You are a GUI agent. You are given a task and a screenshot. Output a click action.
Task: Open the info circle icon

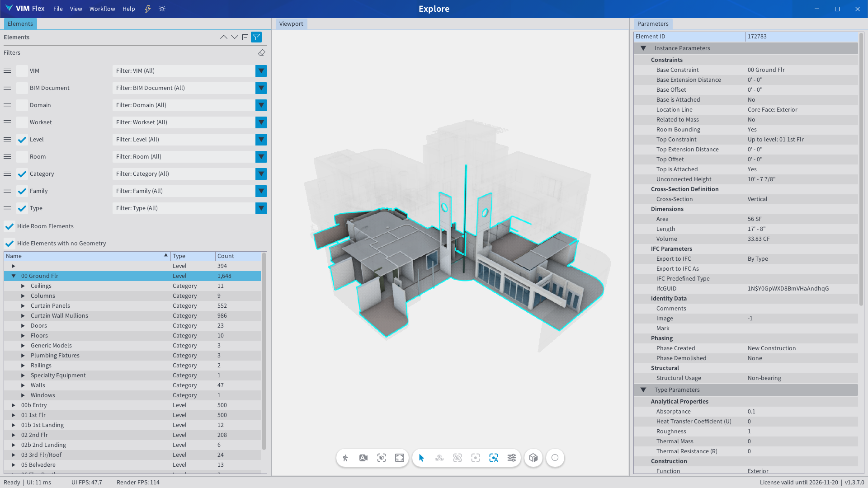555,458
